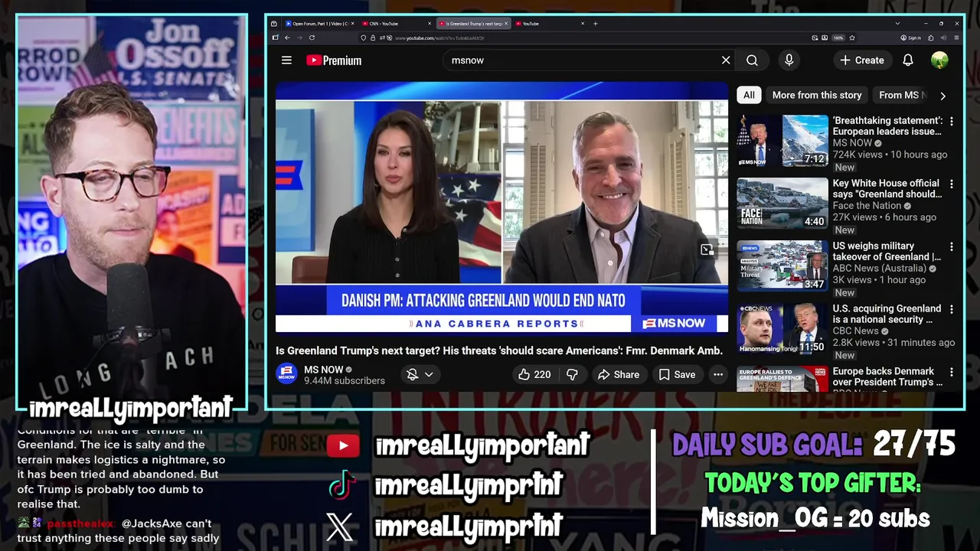Dislike the MS NOW video
Viewport: 980px width, 551px height.
pos(572,375)
